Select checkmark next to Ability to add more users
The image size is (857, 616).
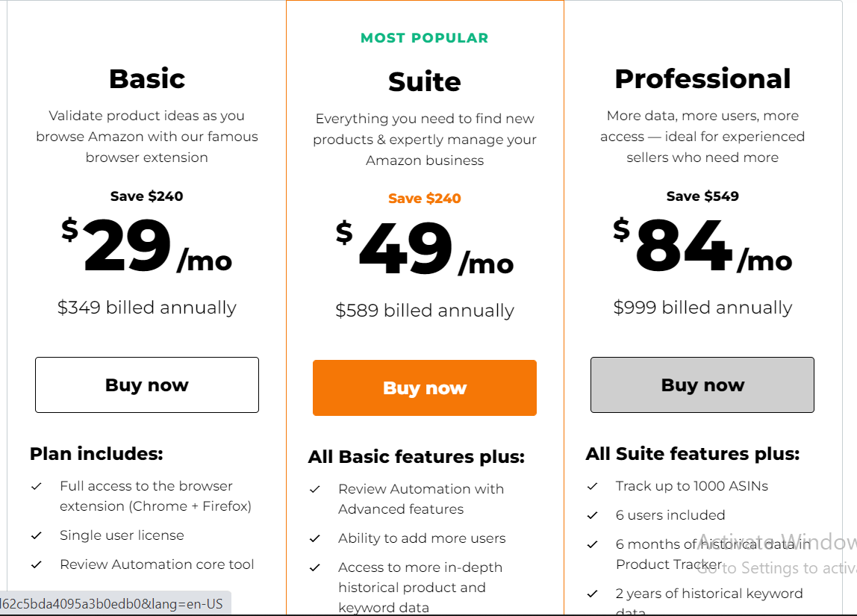click(x=315, y=539)
